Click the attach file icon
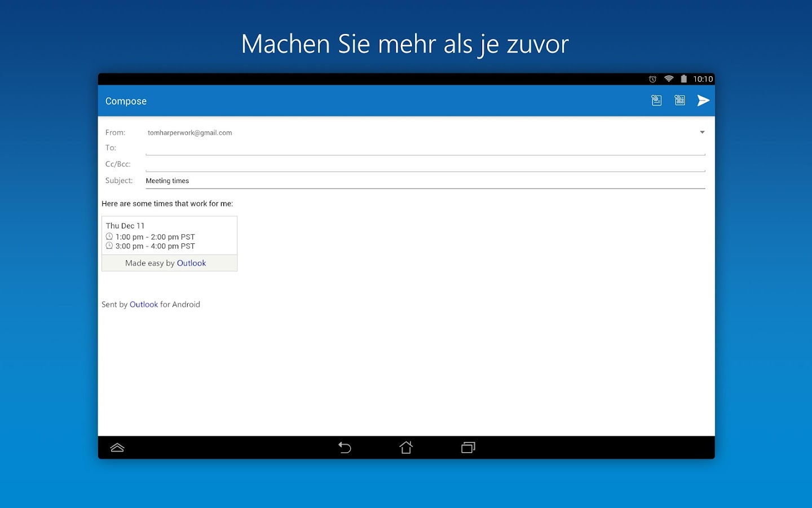812x508 pixels. pos(656,100)
